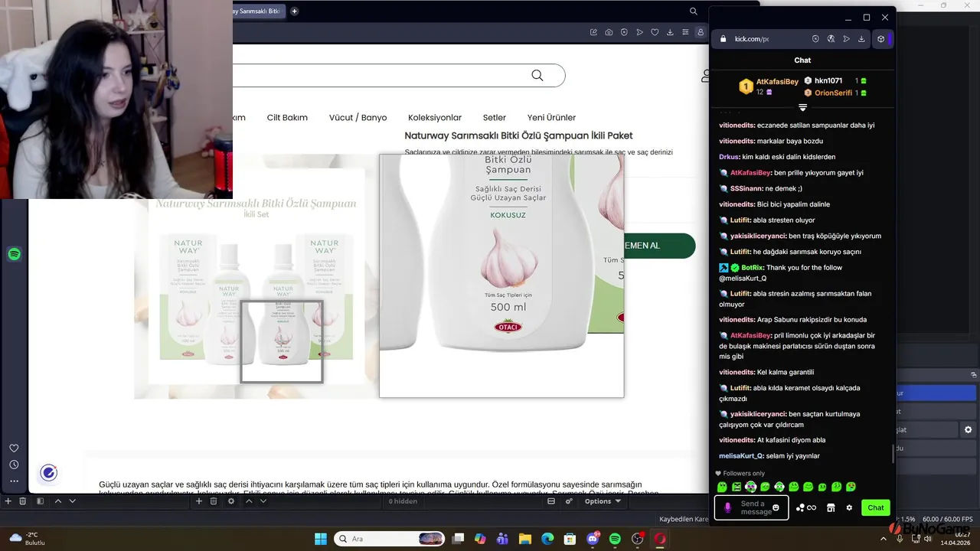The image size is (980, 551).
Task: Click the purple microphone in message box
Action: pos(727,507)
